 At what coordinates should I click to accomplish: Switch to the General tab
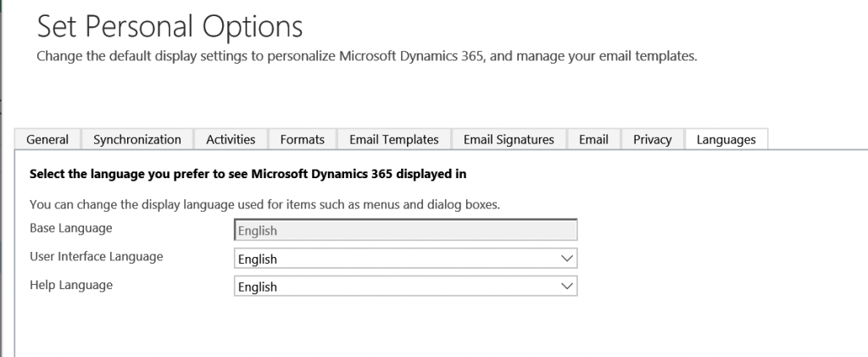tap(47, 139)
